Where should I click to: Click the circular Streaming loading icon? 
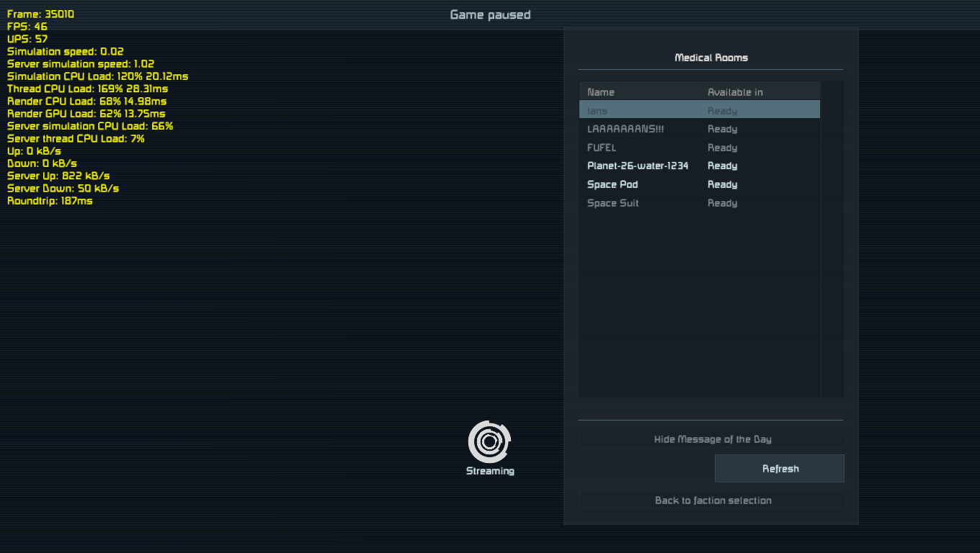[489, 441]
